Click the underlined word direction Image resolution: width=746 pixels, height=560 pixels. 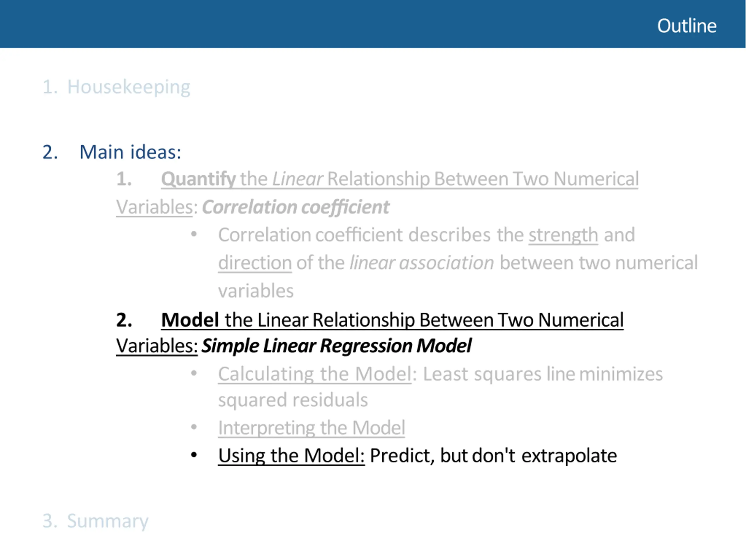click(x=255, y=263)
